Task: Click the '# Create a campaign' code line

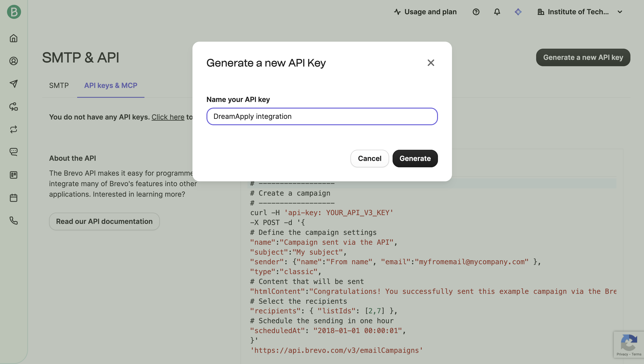Action: tap(290, 193)
